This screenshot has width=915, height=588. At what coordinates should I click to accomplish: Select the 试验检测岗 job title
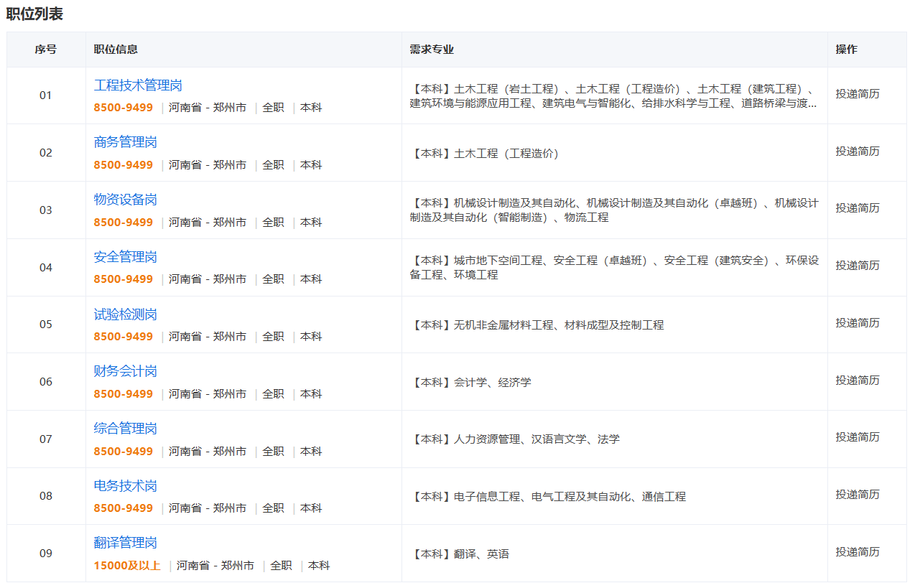point(125,314)
